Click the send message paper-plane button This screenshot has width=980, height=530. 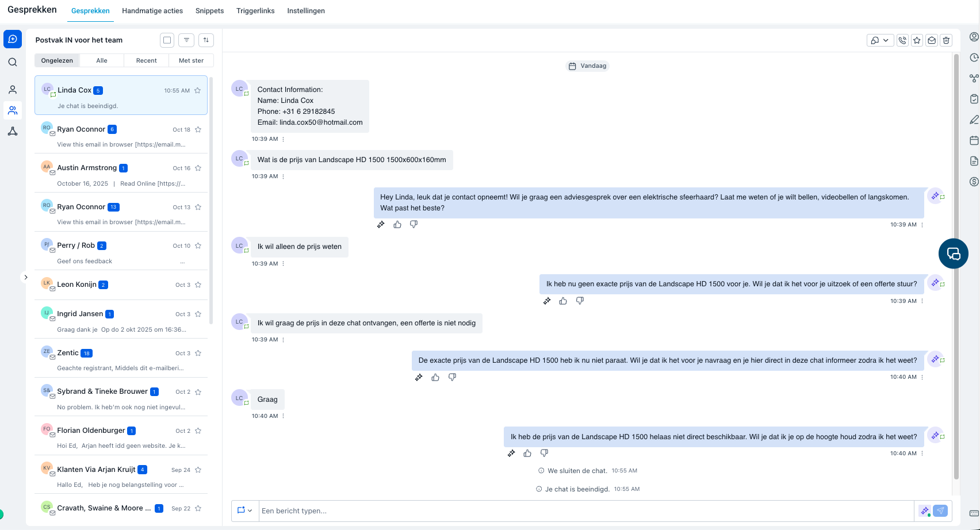click(x=940, y=510)
